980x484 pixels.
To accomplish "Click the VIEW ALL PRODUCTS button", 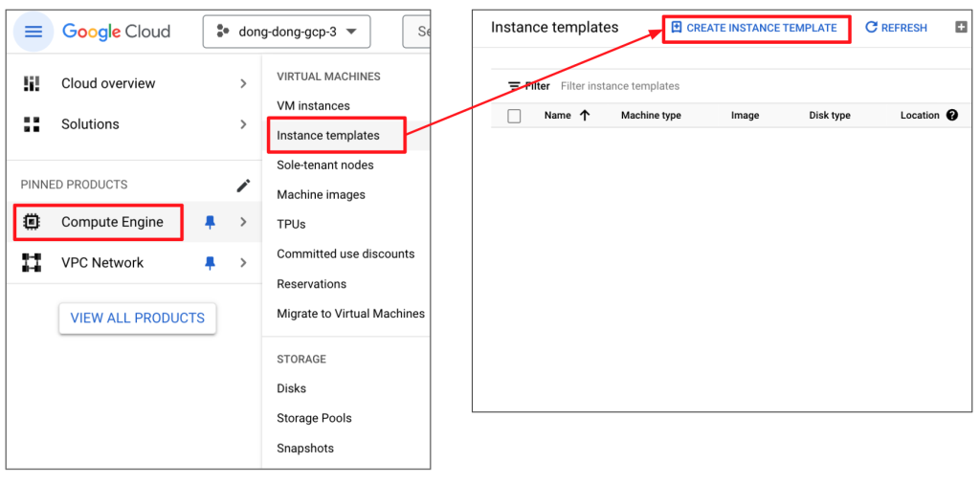I will 138,318.
